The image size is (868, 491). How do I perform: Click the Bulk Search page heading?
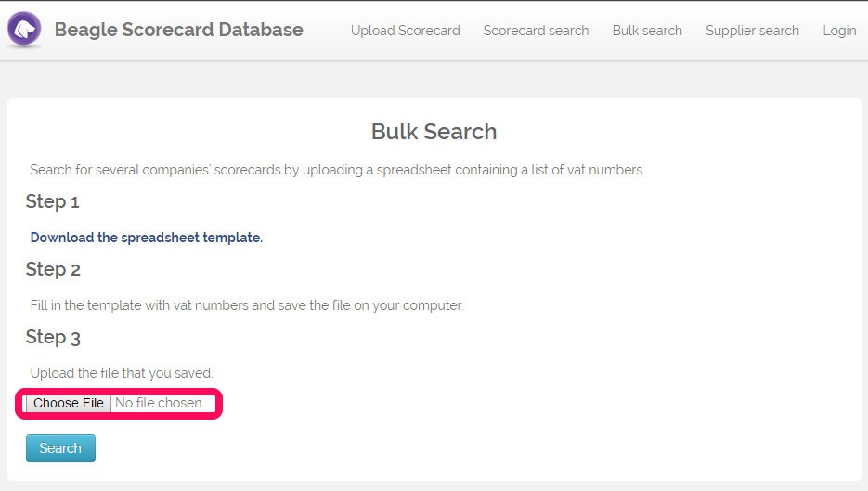[434, 132]
